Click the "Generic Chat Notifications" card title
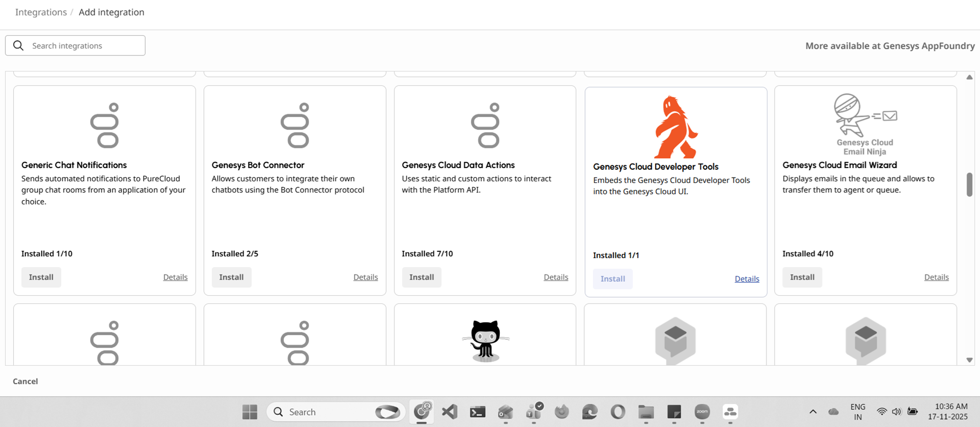980x427 pixels. click(74, 165)
